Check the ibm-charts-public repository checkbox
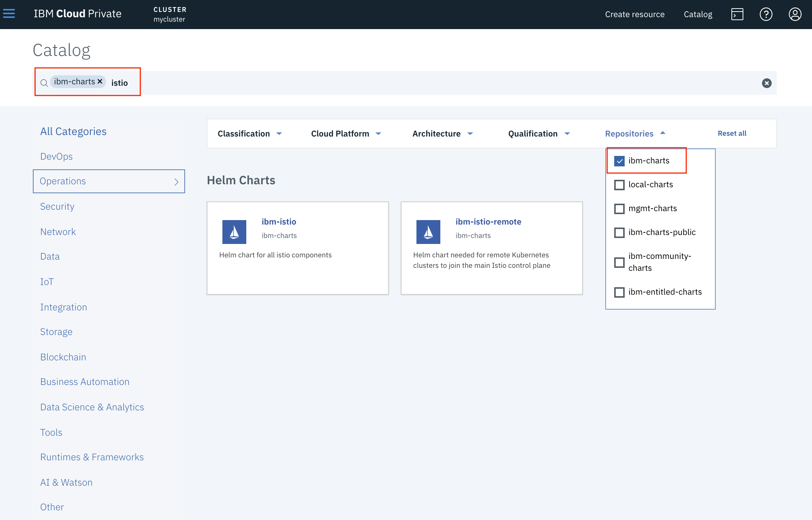Viewport: 812px width, 520px height. tap(619, 232)
